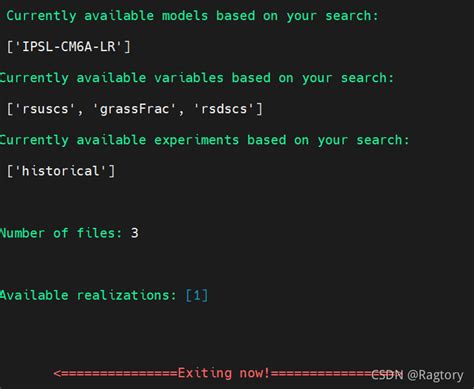This screenshot has width=474, height=389.
Task: Click the word 'variables' in second heading
Action: 189,78
